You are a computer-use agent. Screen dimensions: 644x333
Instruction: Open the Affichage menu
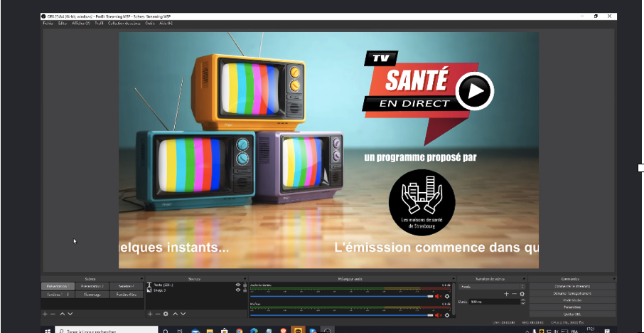click(x=81, y=23)
